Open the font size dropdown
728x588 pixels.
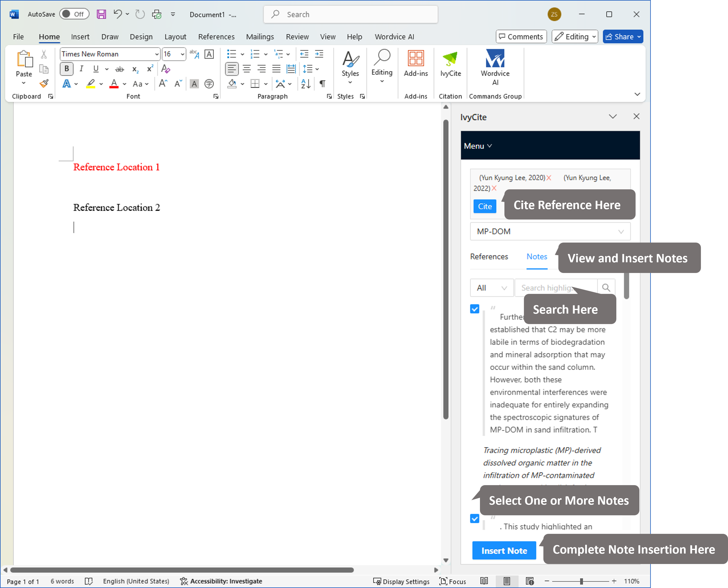pyautogui.click(x=182, y=54)
